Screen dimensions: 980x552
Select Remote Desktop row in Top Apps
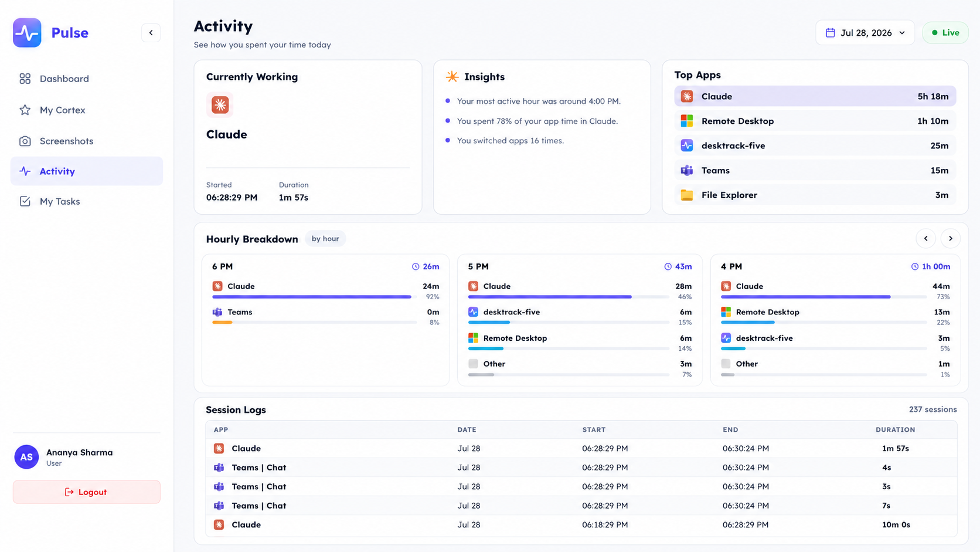(815, 121)
